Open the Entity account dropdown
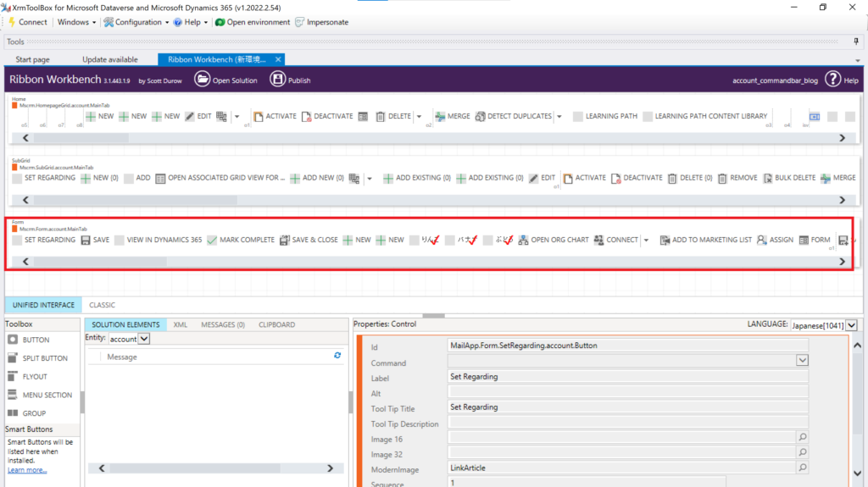 coord(143,339)
